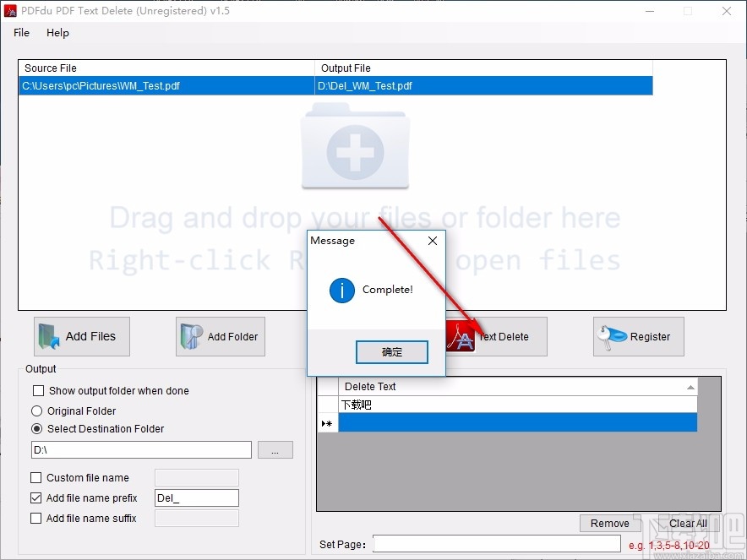Click the Register key icon
Screen dimensions: 747x560
(610, 335)
